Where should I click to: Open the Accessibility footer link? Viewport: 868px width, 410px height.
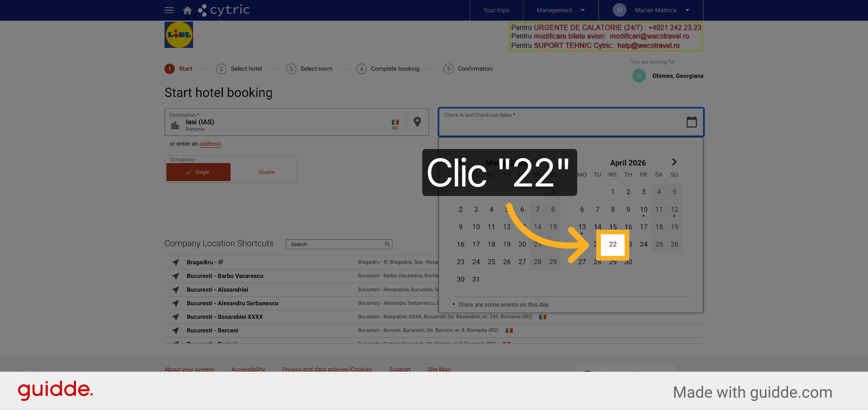248,369
